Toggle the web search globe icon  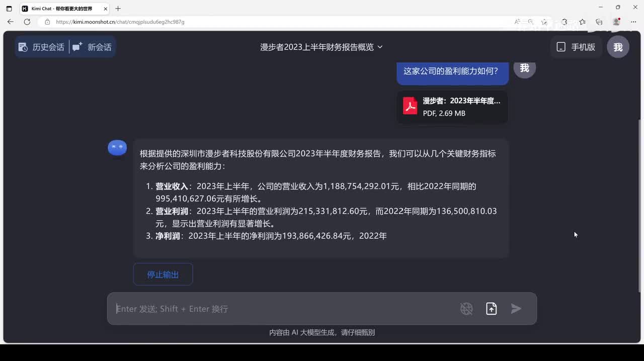point(466,309)
